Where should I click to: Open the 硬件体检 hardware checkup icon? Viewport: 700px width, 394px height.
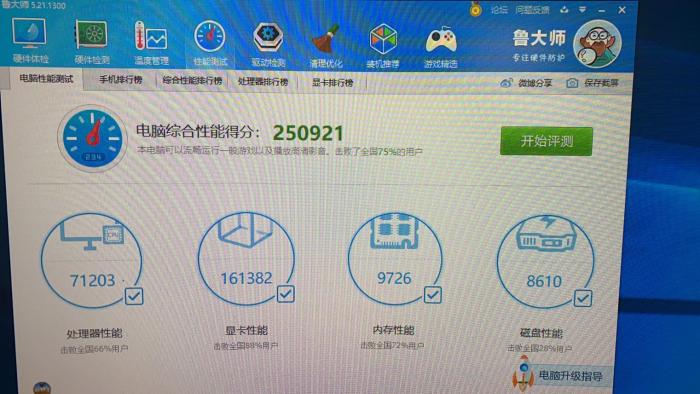pos(29,40)
